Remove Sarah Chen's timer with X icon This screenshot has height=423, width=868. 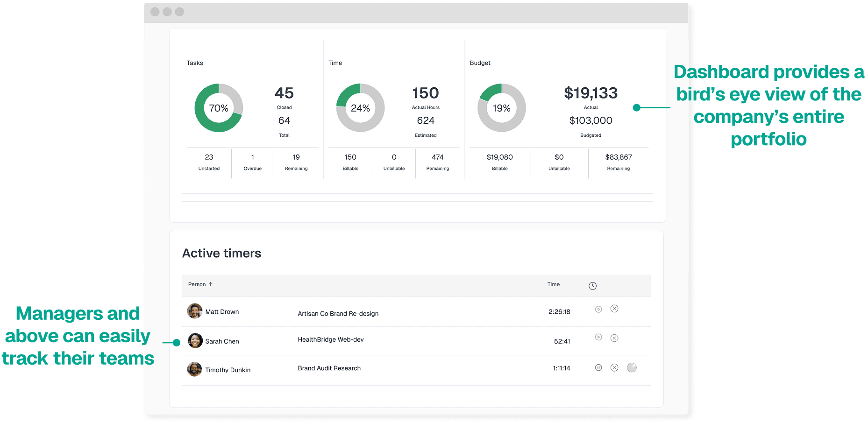point(614,338)
